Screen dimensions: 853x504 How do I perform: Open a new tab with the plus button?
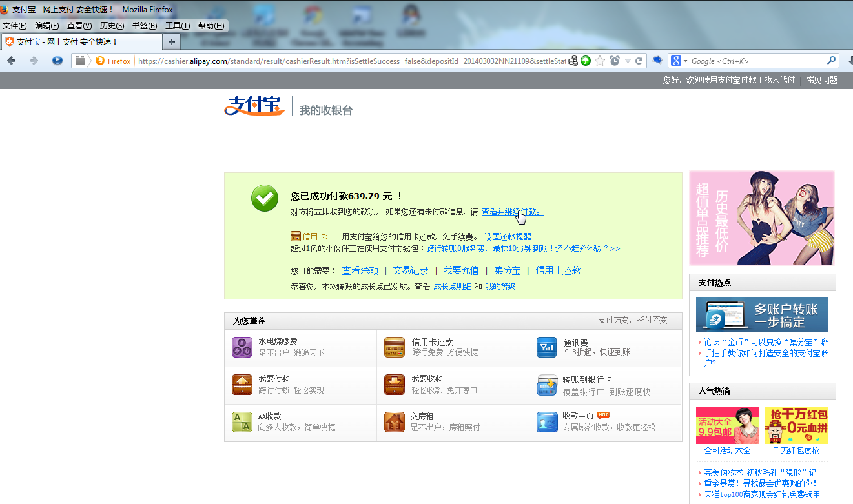pos(171,42)
